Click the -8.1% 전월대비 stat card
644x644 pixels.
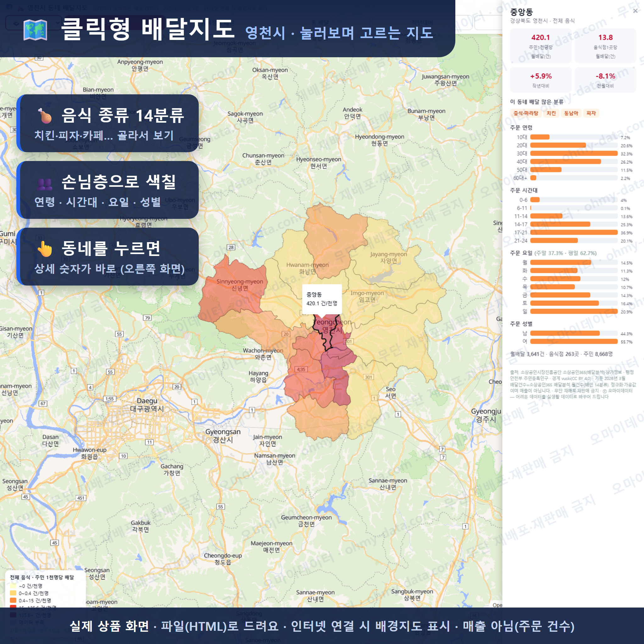605,80
